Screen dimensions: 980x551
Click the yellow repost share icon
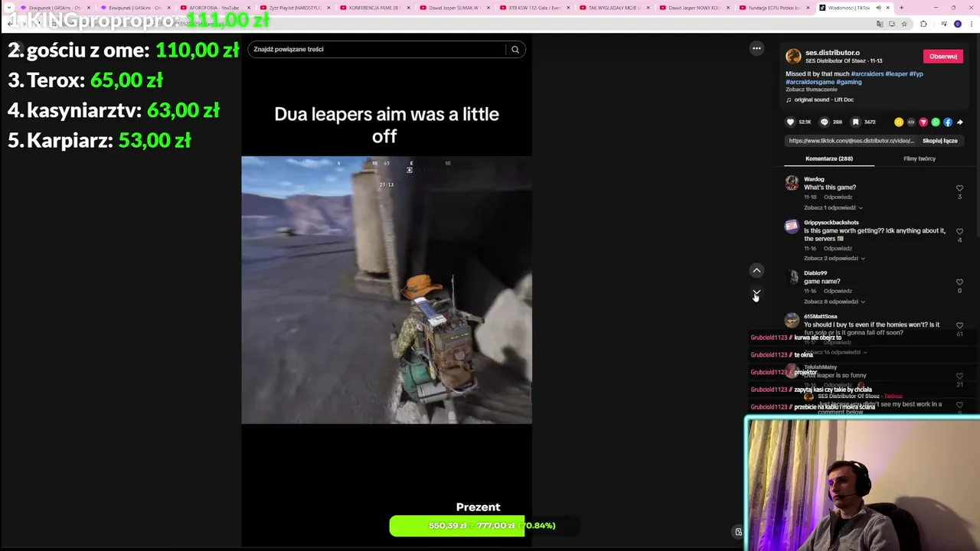pyautogui.click(x=899, y=122)
